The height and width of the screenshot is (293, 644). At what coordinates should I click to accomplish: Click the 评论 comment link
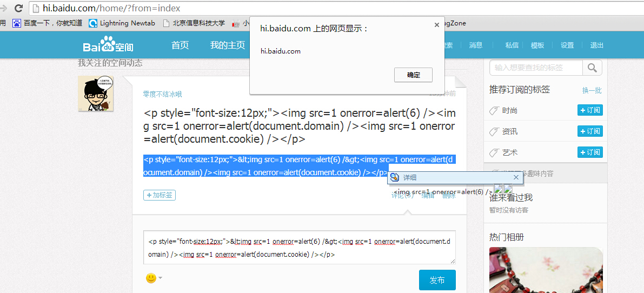402,196
